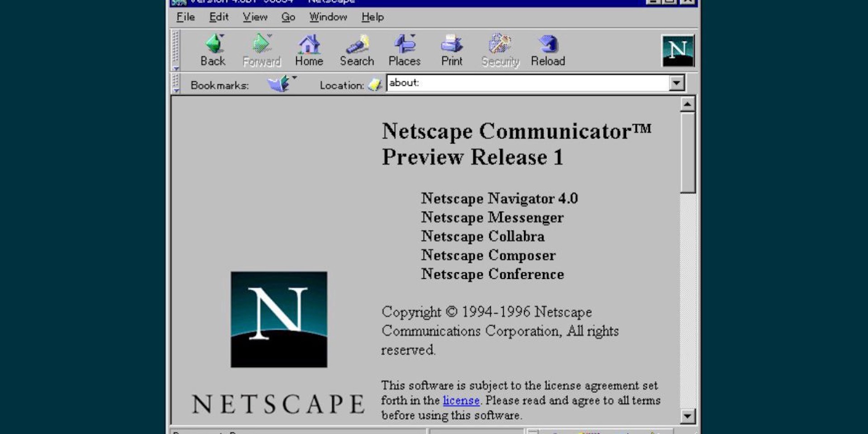Screen dimensions: 868x434
Task: Click the NETSCAPE wordmark below the logo
Action: pyautogui.click(x=278, y=404)
